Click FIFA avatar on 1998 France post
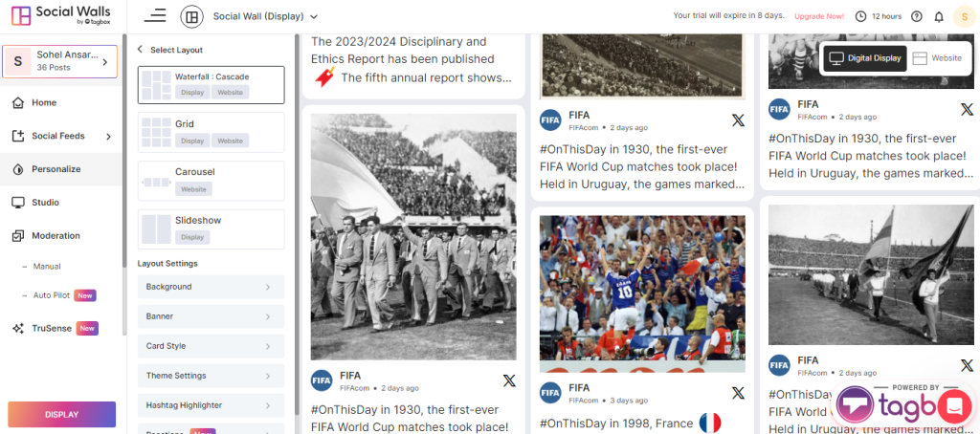The height and width of the screenshot is (434, 980). (x=550, y=393)
